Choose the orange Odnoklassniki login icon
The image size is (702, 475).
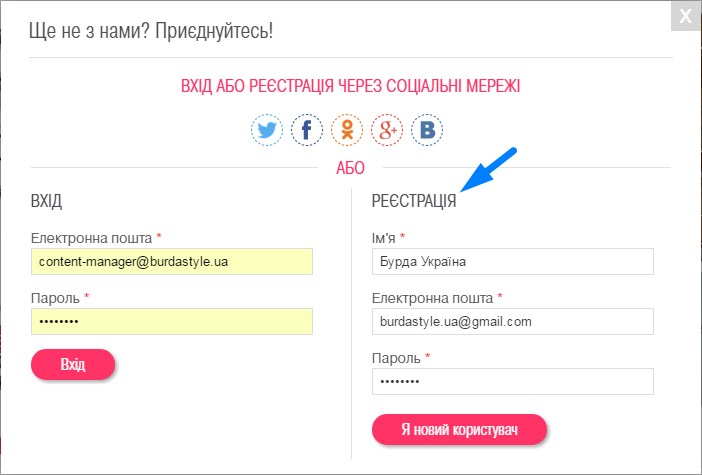347,130
